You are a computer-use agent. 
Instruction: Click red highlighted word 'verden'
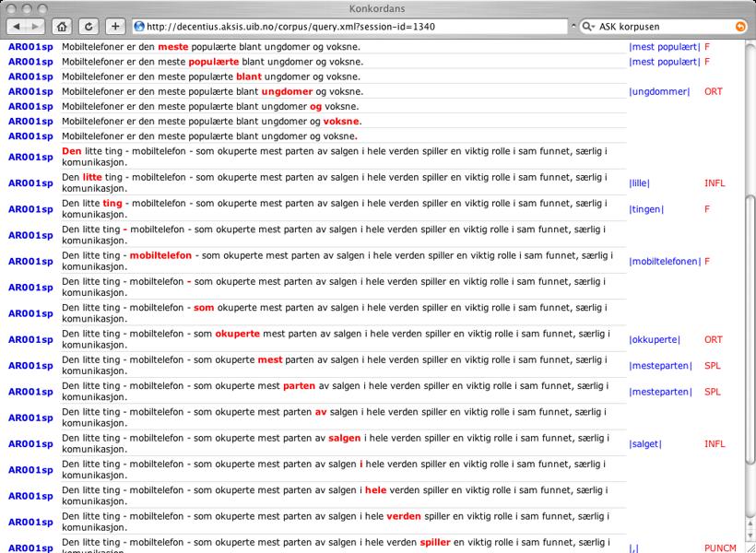404,516
